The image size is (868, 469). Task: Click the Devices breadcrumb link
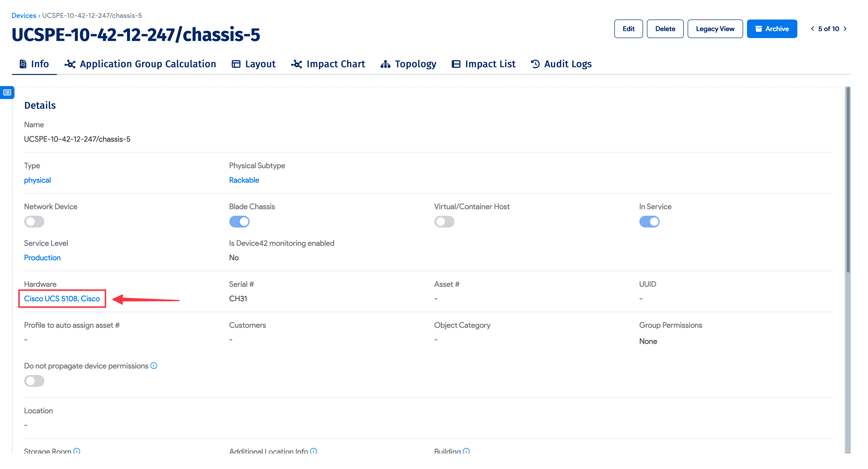click(x=24, y=15)
